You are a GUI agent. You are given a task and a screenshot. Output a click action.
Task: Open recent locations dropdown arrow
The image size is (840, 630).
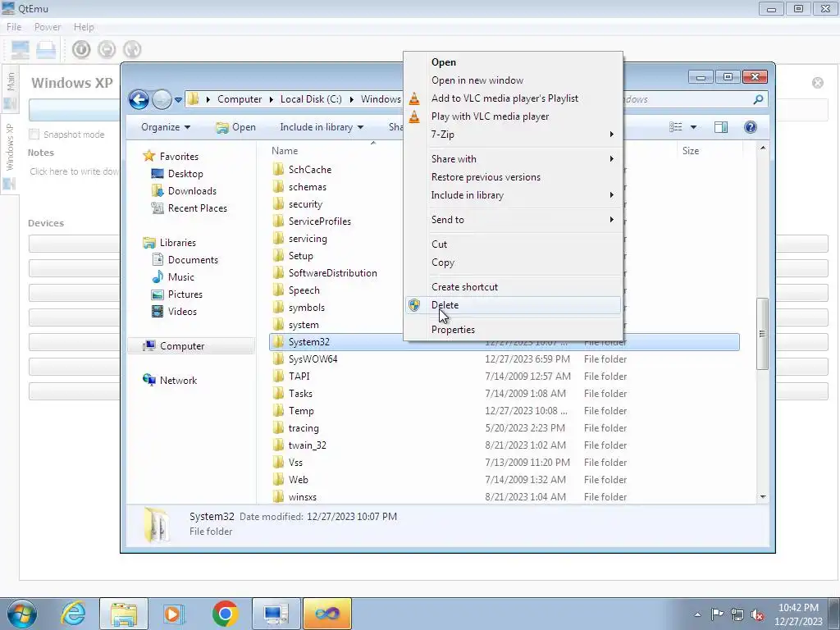point(178,99)
